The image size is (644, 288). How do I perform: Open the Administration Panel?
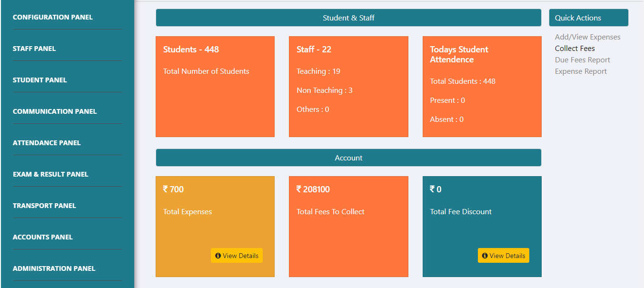click(x=54, y=268)
